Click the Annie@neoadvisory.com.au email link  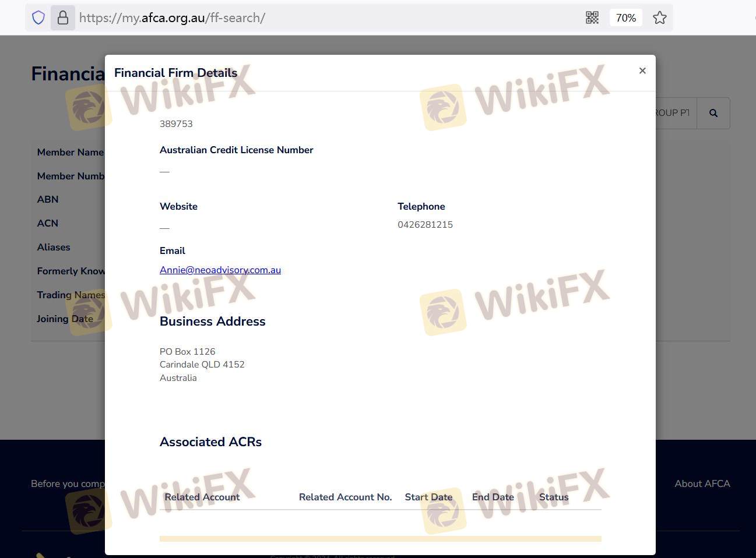point(220,270)
